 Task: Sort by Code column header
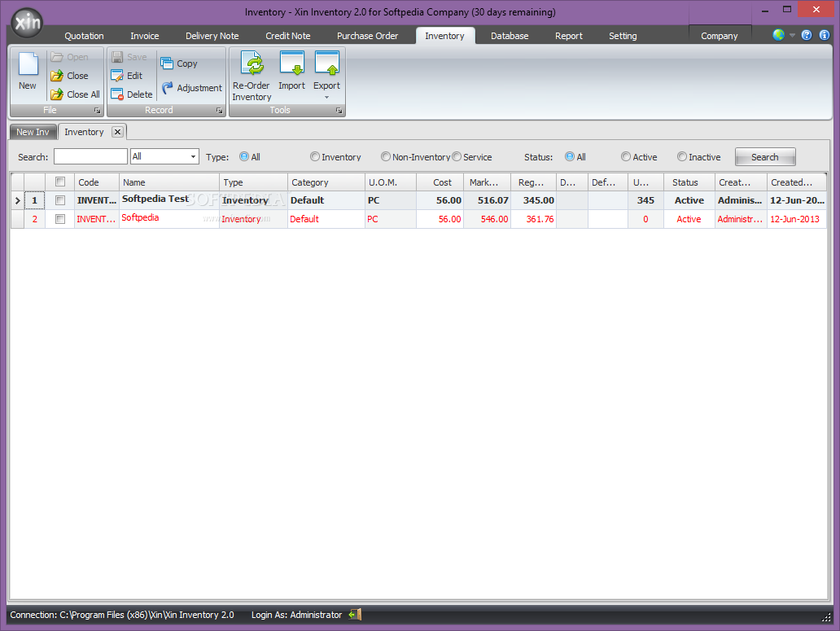coord(97,182)
